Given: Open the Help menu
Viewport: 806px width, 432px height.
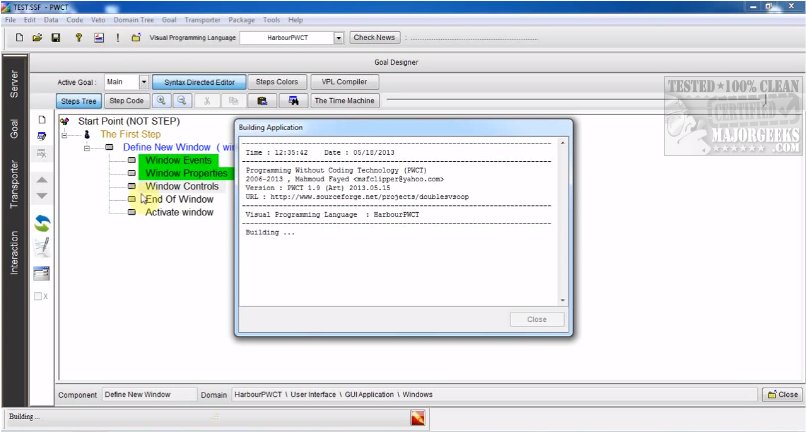Looking at the screenshot, I should [295, 20].
